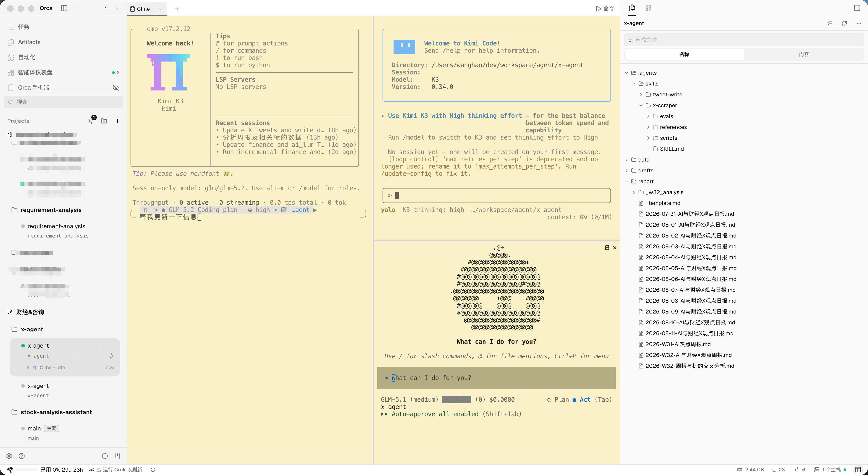868x475 pixels.
Task: Add a folder with the Projects folder-plus icon
Action: [104, 121]
